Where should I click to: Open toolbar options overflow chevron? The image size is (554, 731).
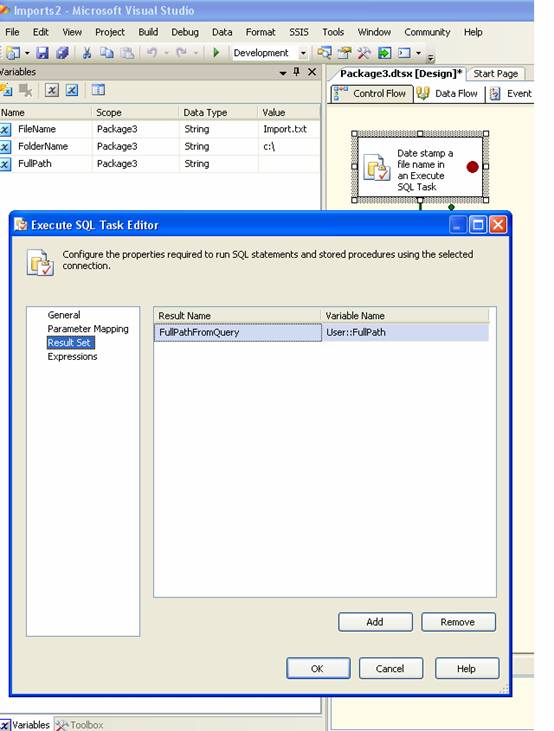pos(431,58)
